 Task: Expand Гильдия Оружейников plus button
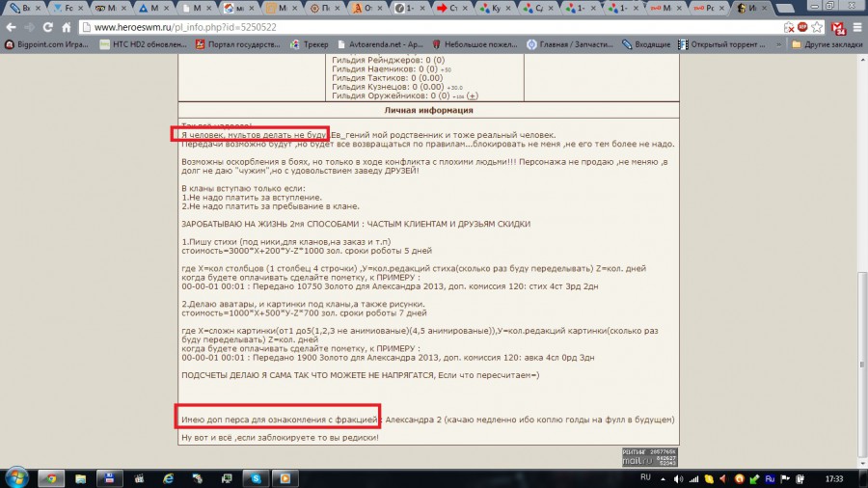473,95
